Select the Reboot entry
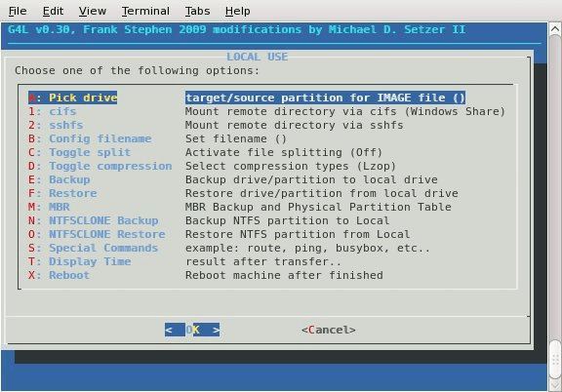The width and height of the screenshot is (562, 392). [x=59, y=275]
